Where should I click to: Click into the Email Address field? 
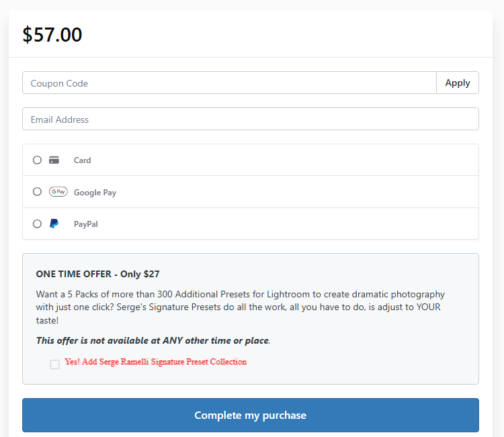(250, 119)
